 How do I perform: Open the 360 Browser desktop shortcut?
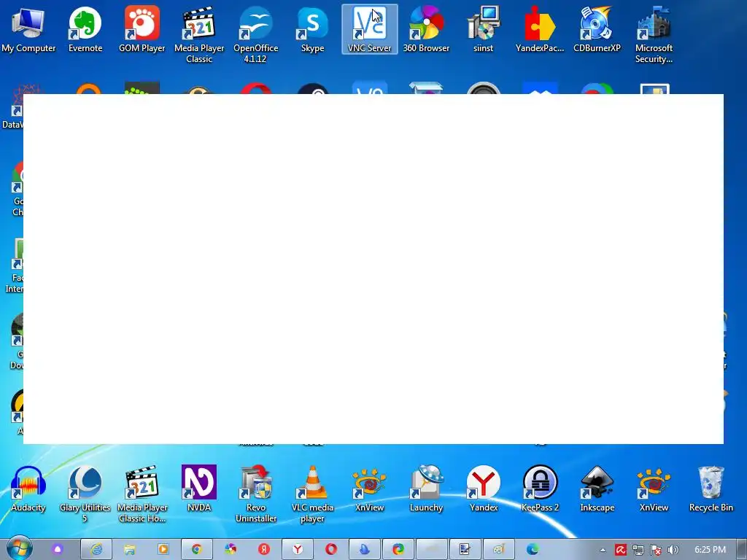426,29
